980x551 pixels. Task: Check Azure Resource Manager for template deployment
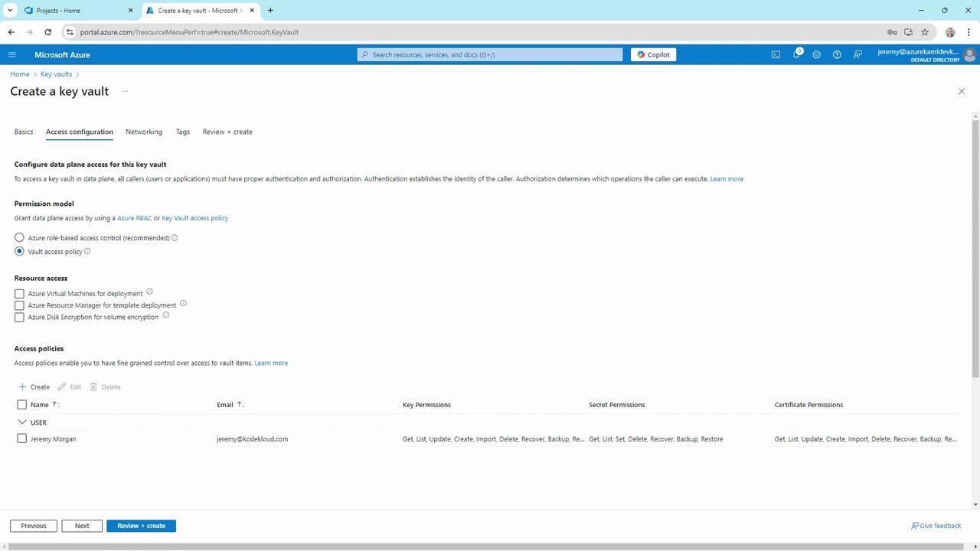pyautogui.click(x=20, y=305)
